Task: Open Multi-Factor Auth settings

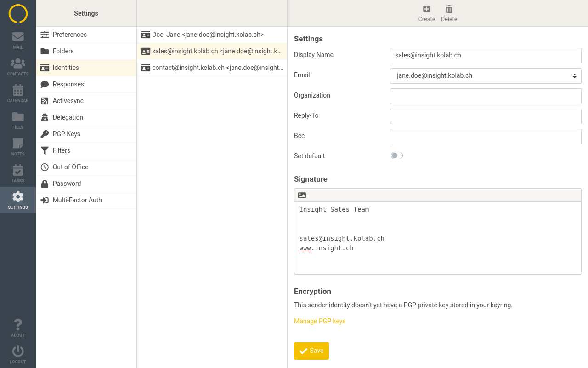Action: click(86, 200)
